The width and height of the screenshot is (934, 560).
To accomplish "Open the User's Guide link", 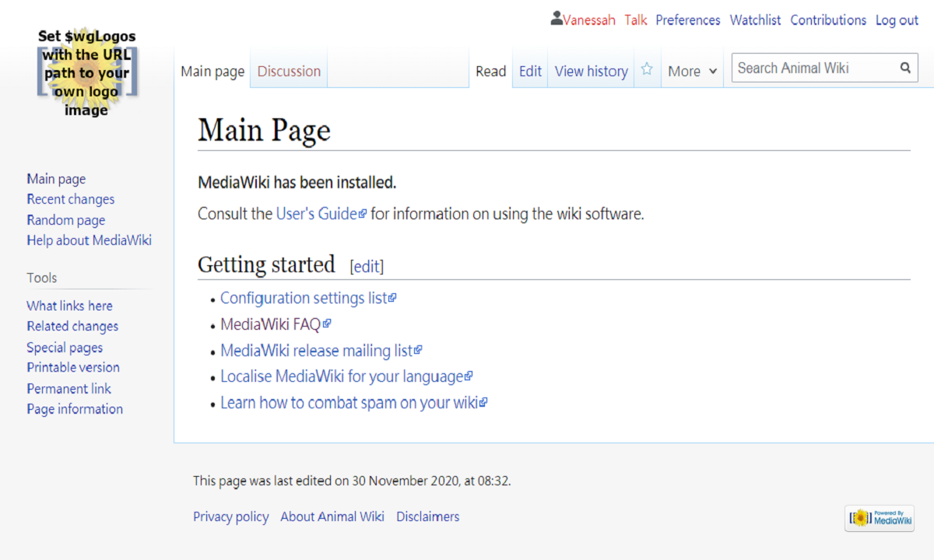I will pyautogui.click(x=317, y=214).
